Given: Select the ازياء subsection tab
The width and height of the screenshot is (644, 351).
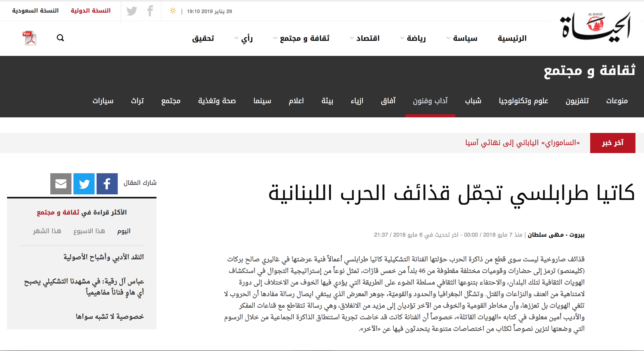Looking at the screenshot, I should tap(357, 101).
